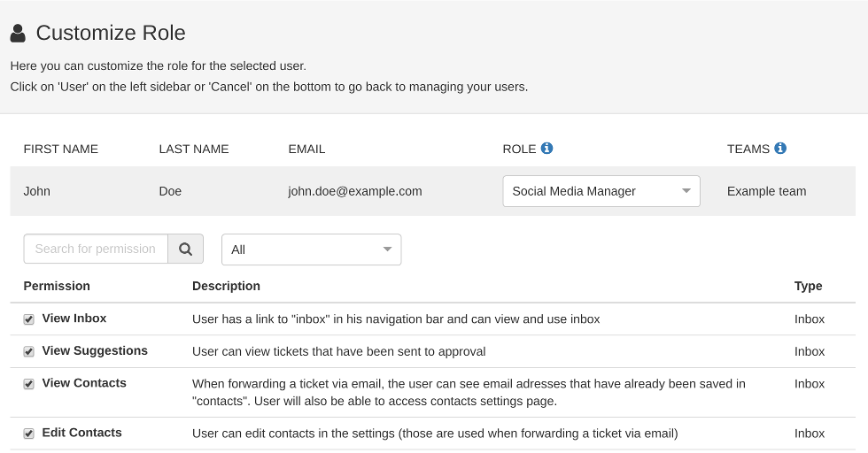Uncheck the Edit Contacts checkbox
Screen dimensions: 868x453
[29, 434]
